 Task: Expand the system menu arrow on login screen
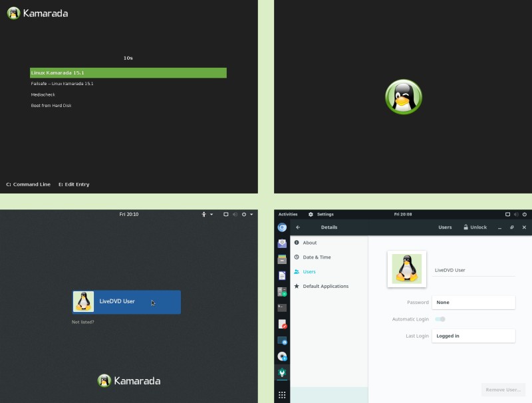[251, 214]
